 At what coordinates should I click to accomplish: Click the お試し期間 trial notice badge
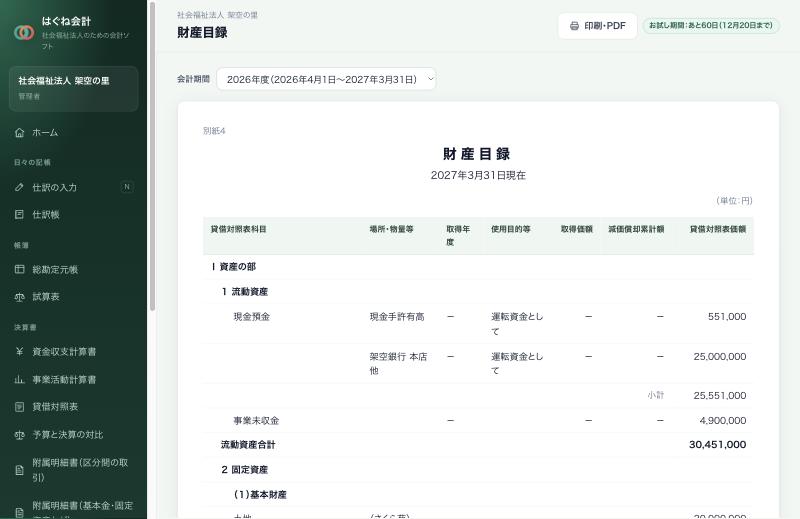point(711,26)
